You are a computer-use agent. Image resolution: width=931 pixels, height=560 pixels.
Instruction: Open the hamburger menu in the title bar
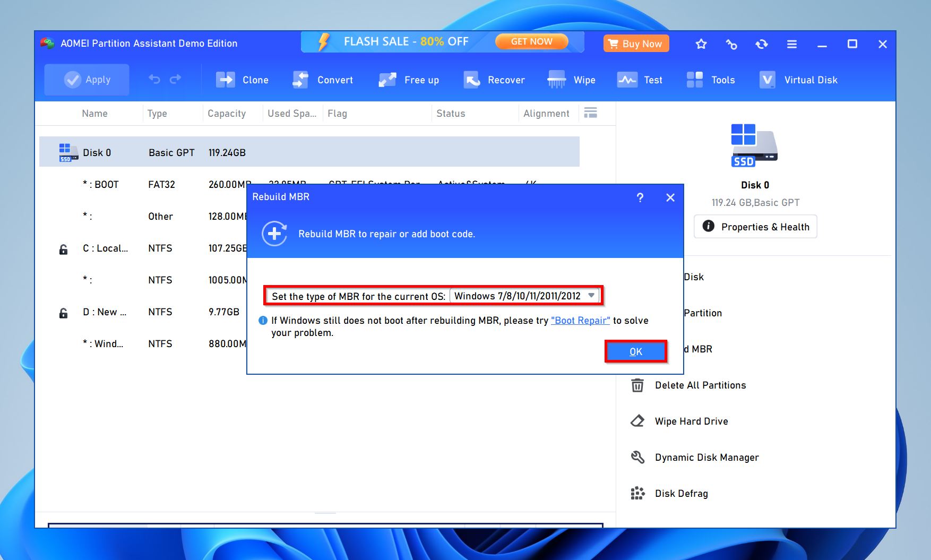point(791,45)
